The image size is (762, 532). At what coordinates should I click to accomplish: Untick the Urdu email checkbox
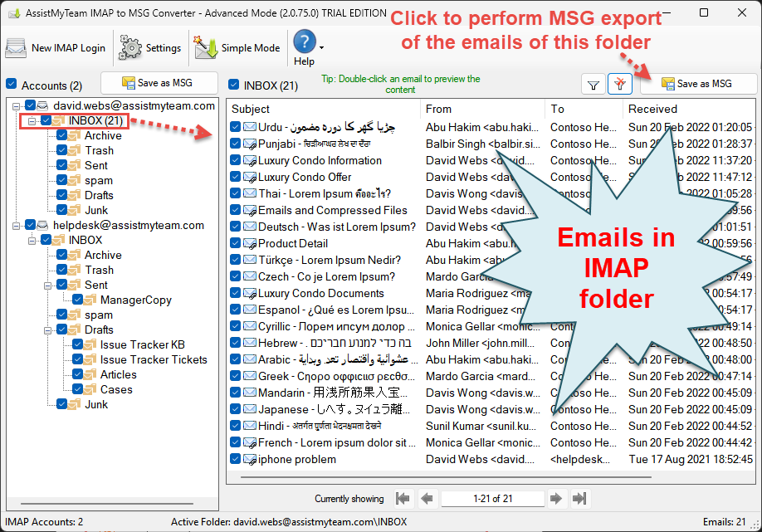[235, 127]
